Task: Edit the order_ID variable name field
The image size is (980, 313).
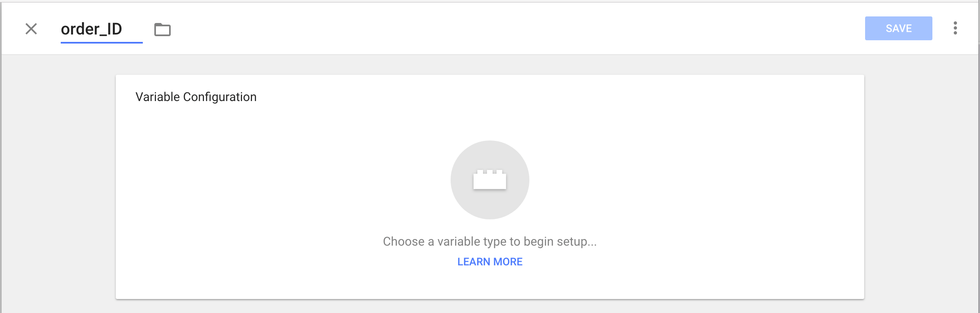Action: tap(101, 29)
